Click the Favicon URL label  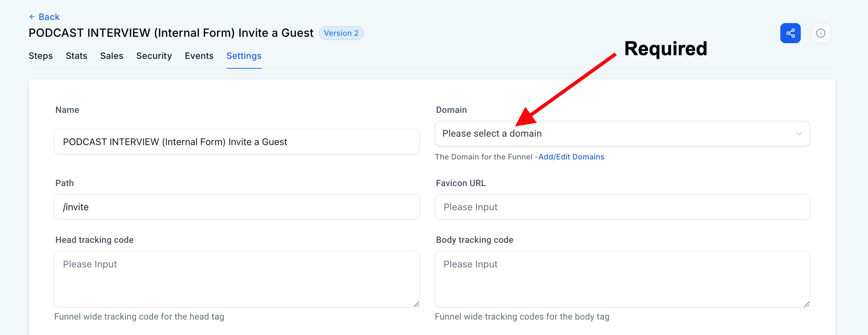(x=461, y=183)
